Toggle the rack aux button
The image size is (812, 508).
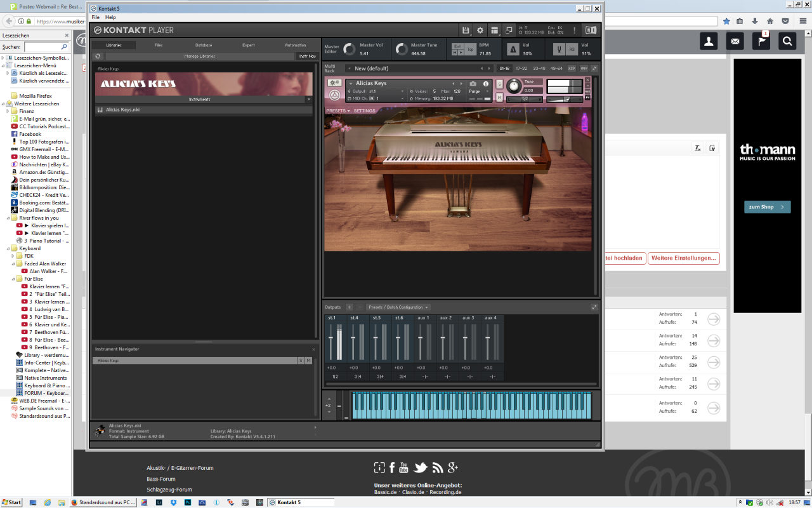(584, 68)
